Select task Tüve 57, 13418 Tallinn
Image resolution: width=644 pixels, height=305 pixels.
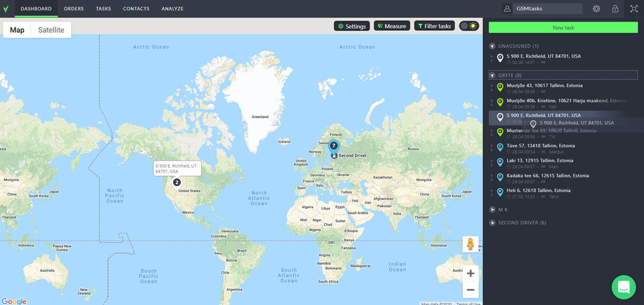[563, 148]
